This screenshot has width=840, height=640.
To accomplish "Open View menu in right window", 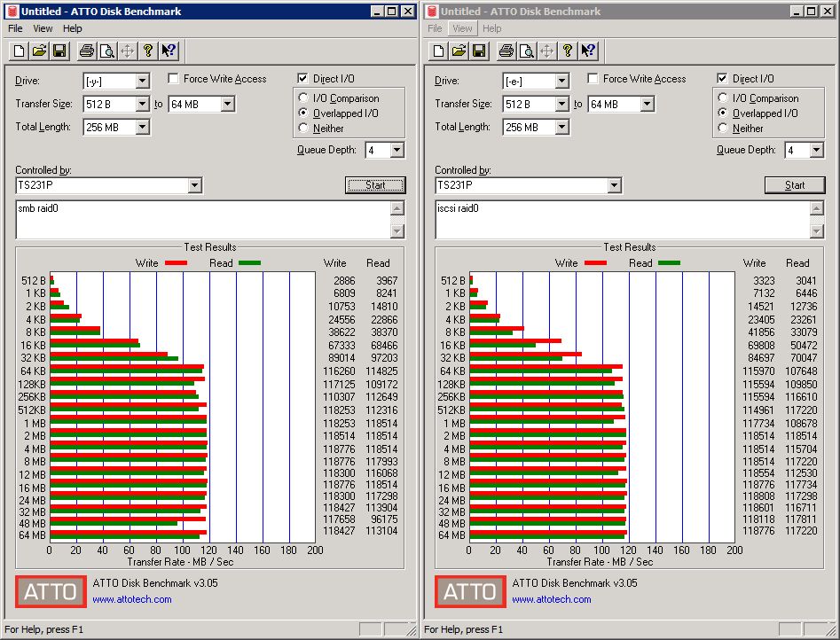I will coord(462,28).
